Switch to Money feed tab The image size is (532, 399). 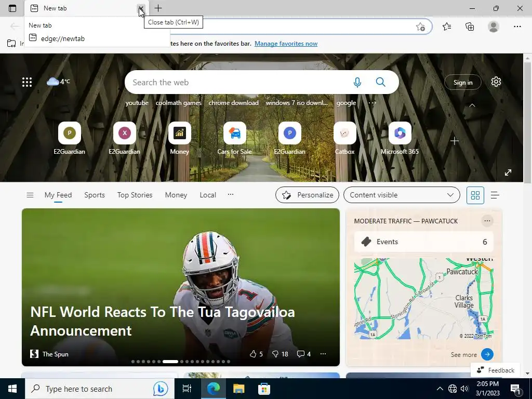point(176,195)
